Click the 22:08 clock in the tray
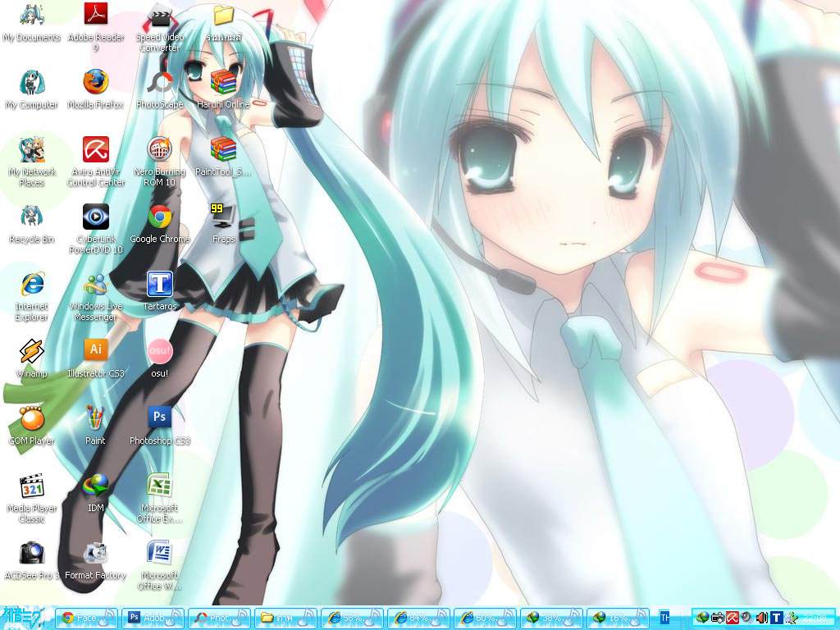Viewport: 840px width, 630px height. coord(815,618)
